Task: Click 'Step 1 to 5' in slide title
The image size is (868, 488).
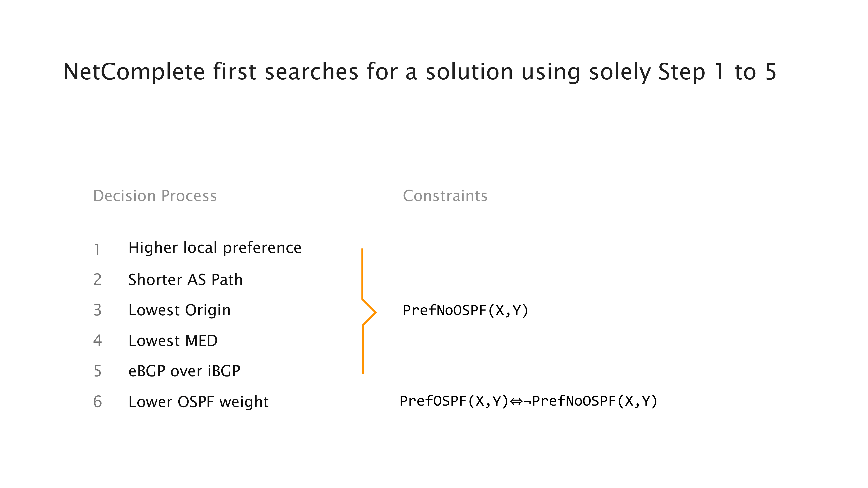Action: click(717, 72)
